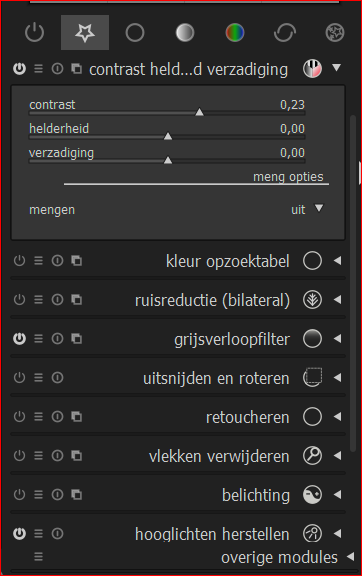
Task: Click the belichting module round icon
Action: point(312,494)
